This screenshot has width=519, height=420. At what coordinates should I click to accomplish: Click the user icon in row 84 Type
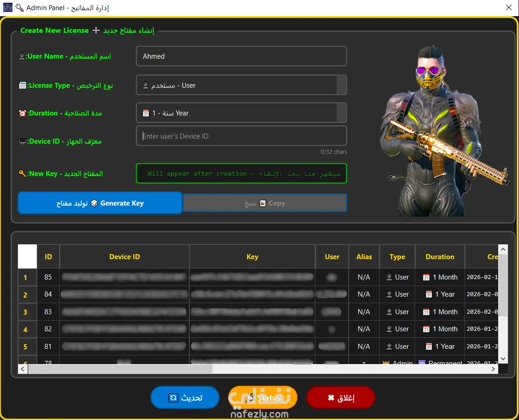point(389,294)
